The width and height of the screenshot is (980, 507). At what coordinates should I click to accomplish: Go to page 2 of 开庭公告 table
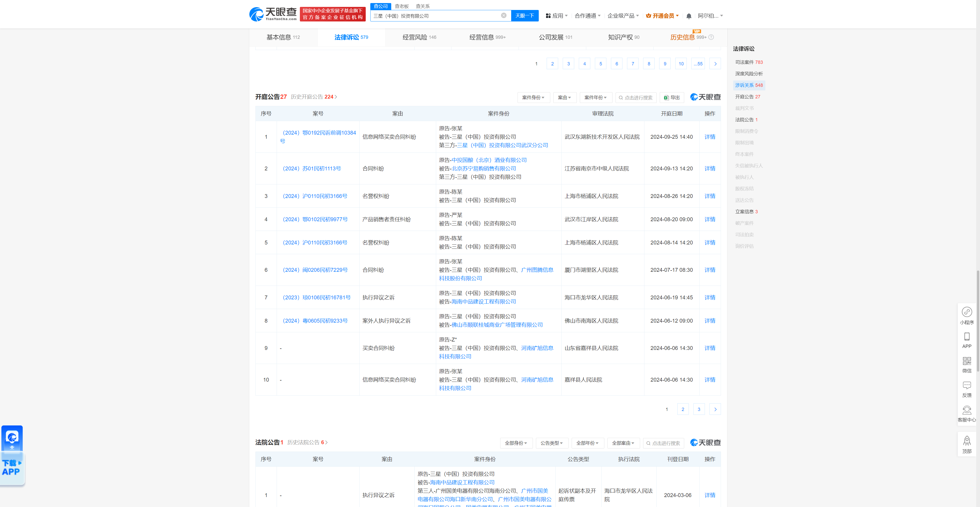pos(683,409)
